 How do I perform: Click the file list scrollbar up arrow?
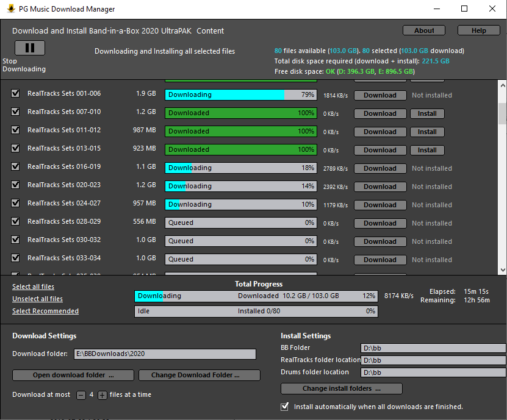tap(503, 85)
